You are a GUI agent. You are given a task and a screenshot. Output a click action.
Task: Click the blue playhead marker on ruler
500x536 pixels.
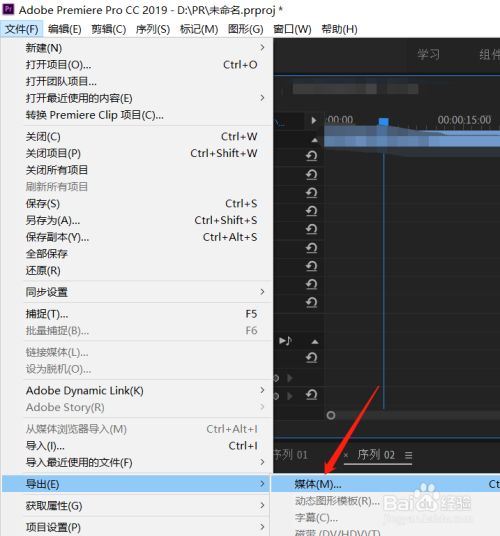pos(383,122)
